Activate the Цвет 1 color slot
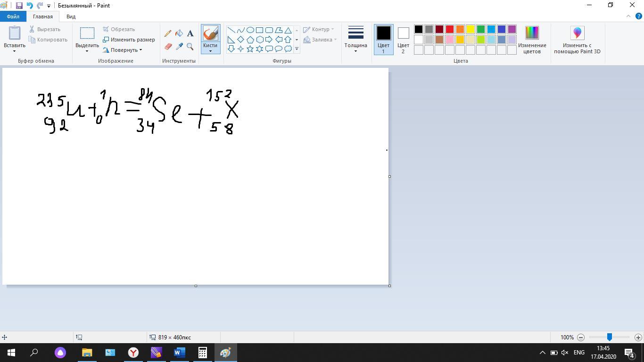The width and height of the screenshot is (644, 362). click(383, 40)
